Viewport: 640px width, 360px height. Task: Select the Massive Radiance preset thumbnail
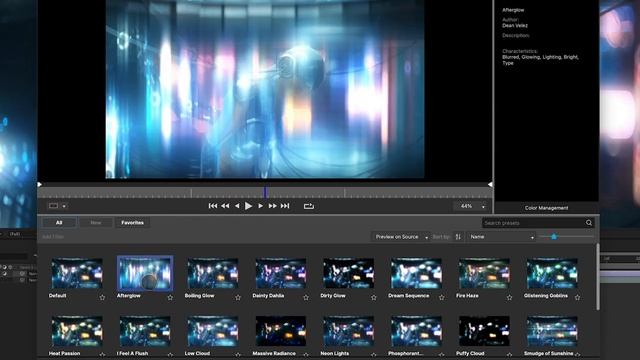pos(281,331)
